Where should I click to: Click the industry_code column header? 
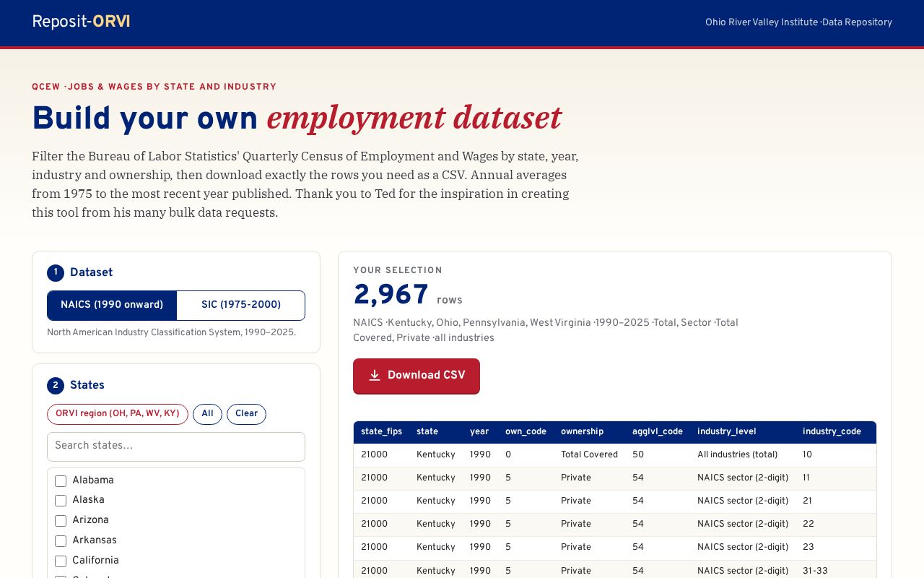tap(832, 432)
